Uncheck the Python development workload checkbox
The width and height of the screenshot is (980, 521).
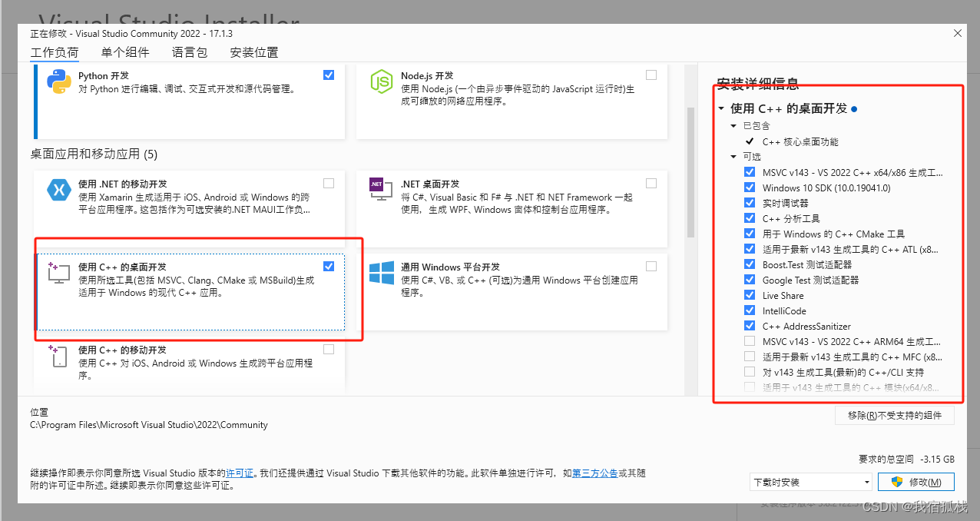coord(329,75)
